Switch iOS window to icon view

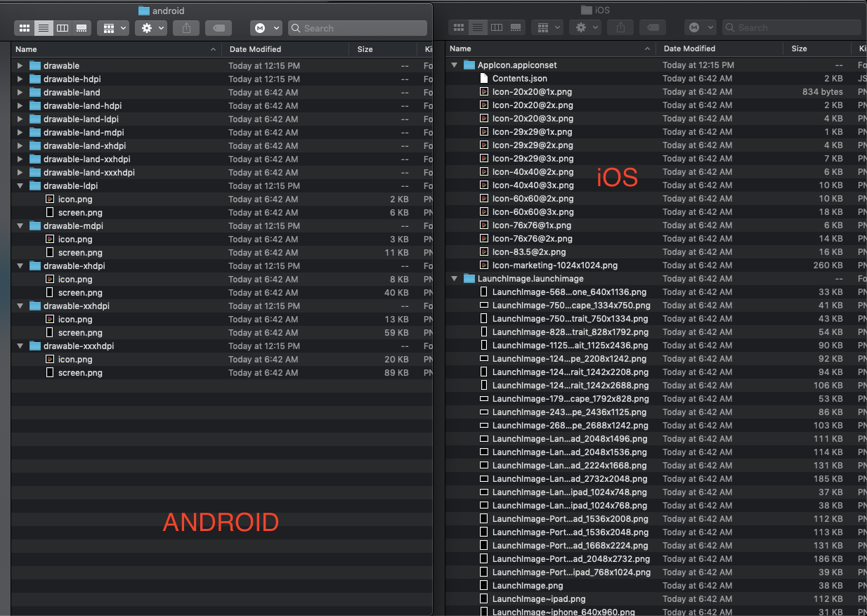coord(459,27)
